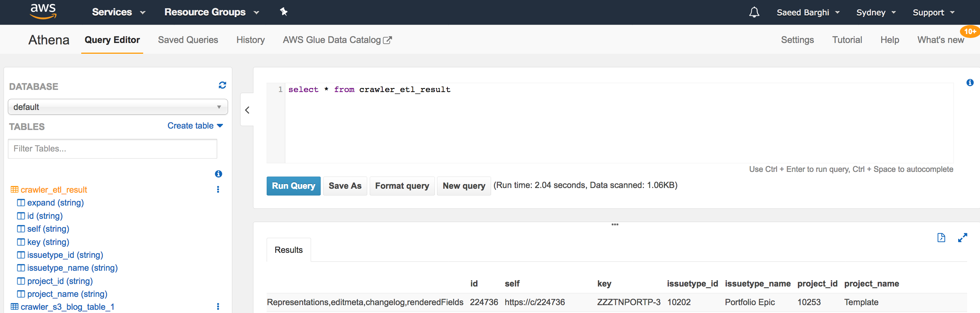Image resolution: width=980 pixels, height=313 pixels.
Task: Open the History tab
Action: tap(250, 40)
